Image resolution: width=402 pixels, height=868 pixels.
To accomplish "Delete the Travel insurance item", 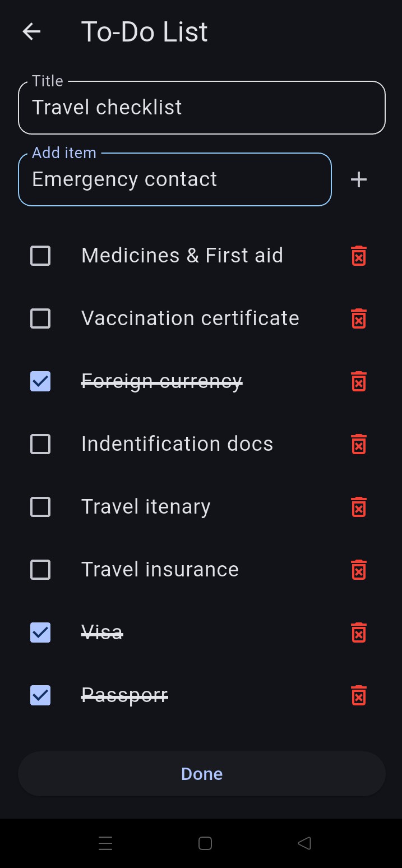I will pos(359,570).
